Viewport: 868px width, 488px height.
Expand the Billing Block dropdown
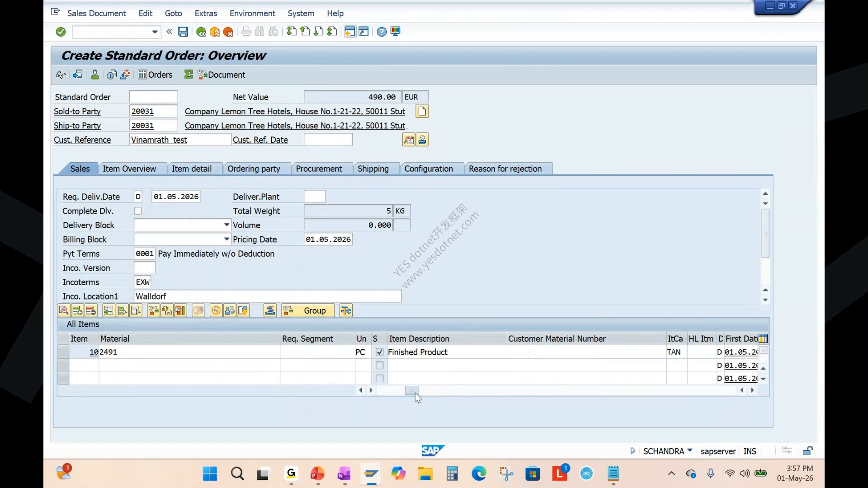[226, 239]
